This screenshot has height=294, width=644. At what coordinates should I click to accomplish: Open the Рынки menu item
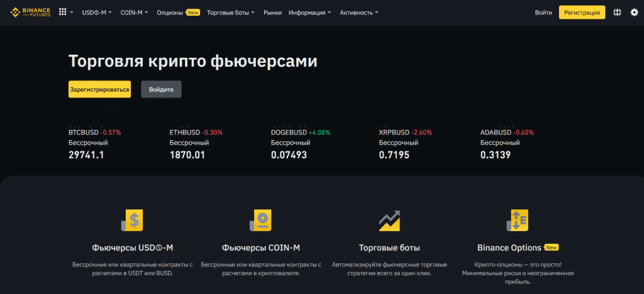click(273, 13)
